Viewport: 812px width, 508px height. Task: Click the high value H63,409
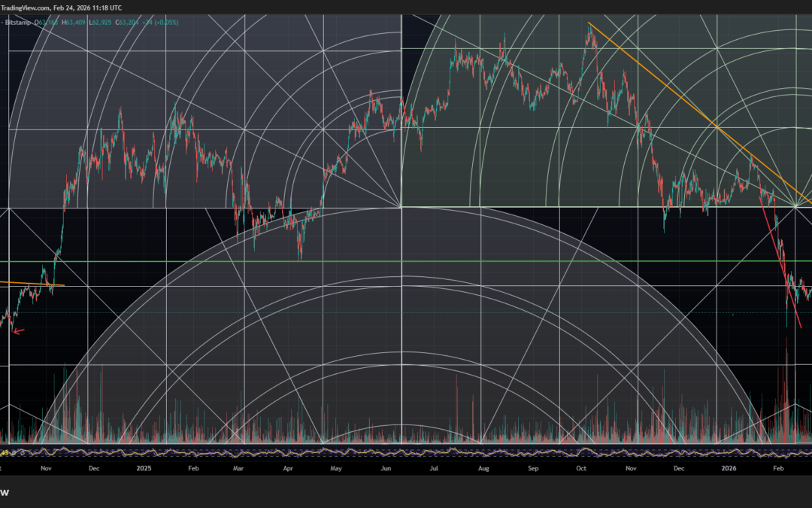[x=74, y=23]
